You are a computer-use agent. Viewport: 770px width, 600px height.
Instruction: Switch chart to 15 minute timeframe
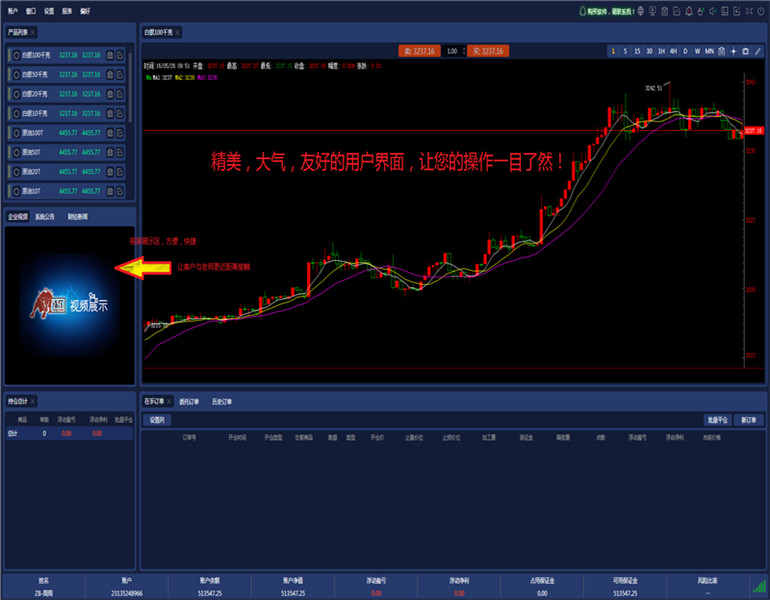(637, 51)
